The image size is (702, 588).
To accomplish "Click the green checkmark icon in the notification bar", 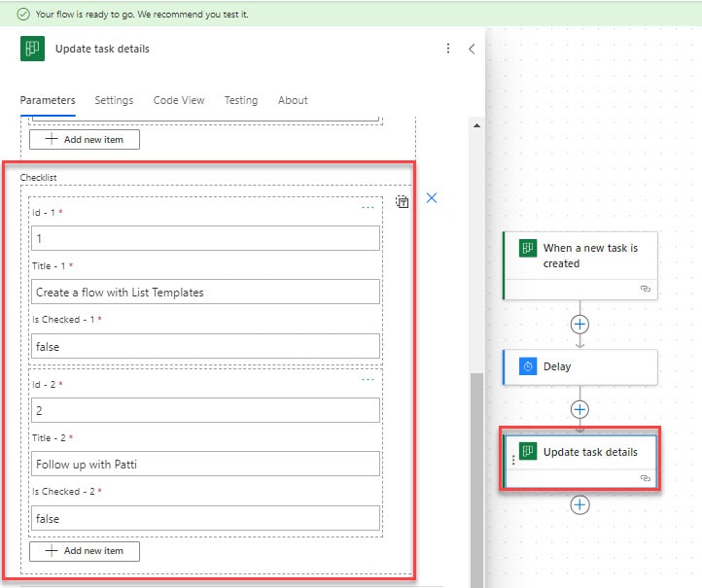I will [23, 15].
